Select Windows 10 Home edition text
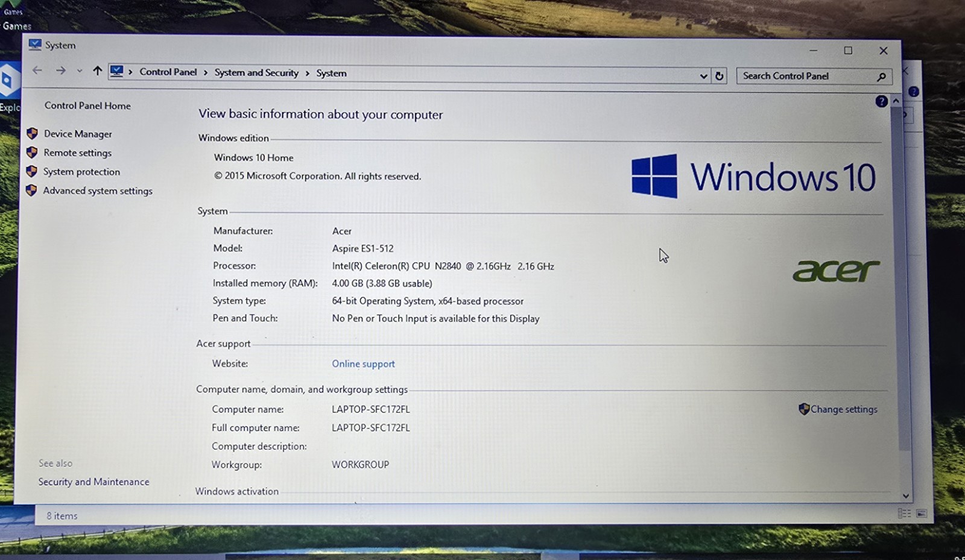 tap(253, 157)
